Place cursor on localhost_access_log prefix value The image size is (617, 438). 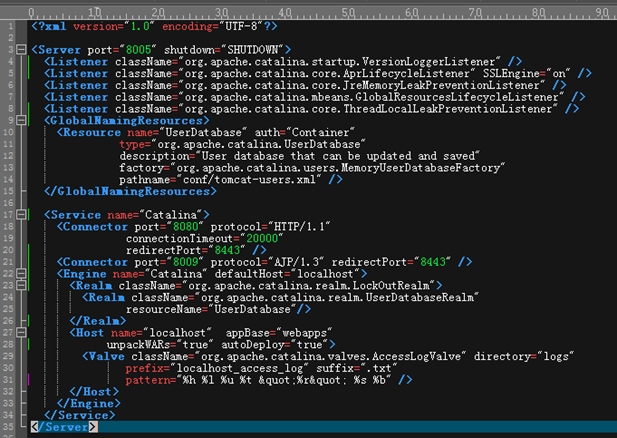tap(240, 369)
